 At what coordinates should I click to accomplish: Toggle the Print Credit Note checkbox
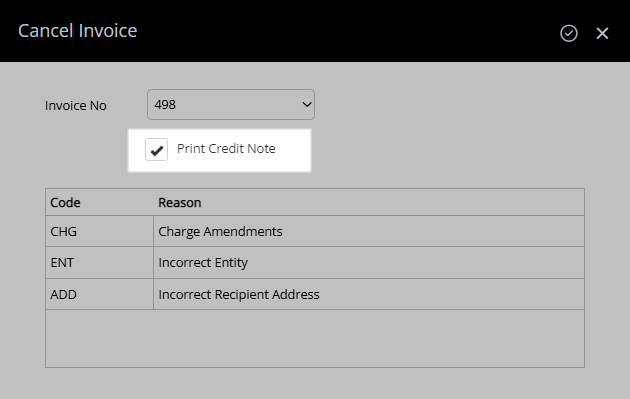(156, 149)
